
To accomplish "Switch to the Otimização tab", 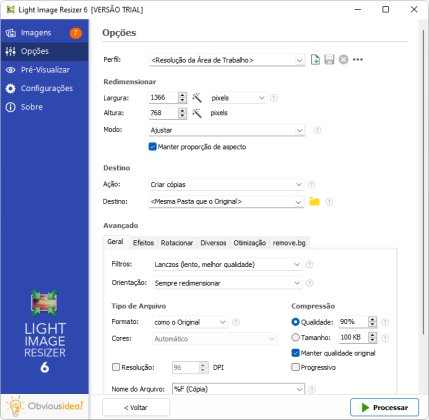I will point(250,243).
